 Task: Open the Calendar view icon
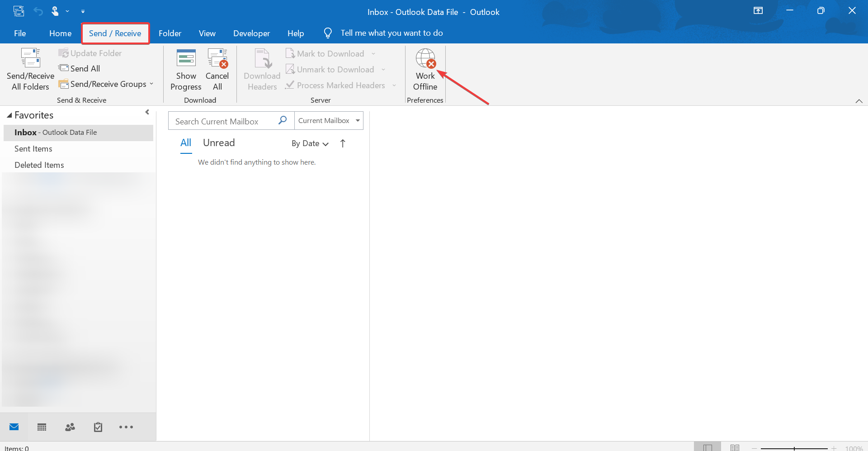42,427
